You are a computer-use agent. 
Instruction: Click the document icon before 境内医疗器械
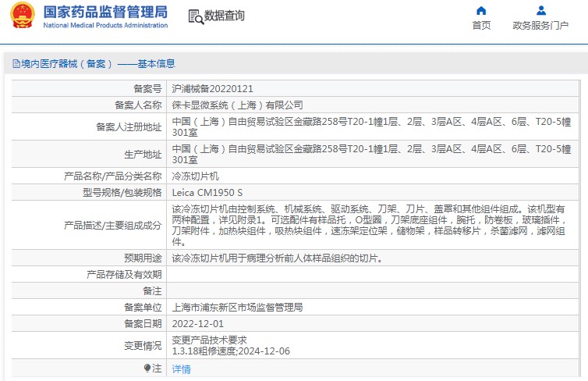(x=16, y=64)
